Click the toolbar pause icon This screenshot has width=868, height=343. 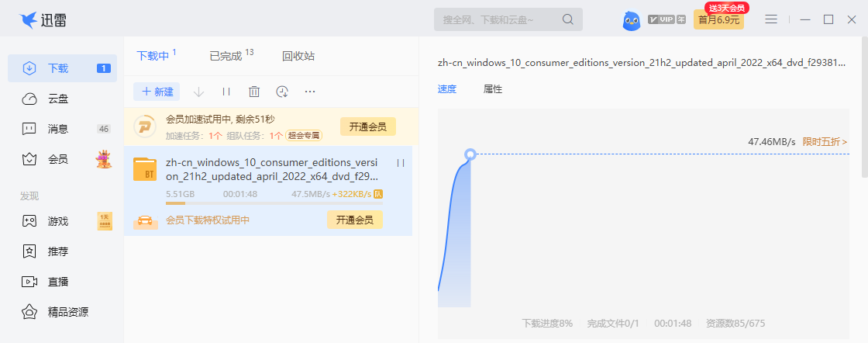[x=226, y=92]
